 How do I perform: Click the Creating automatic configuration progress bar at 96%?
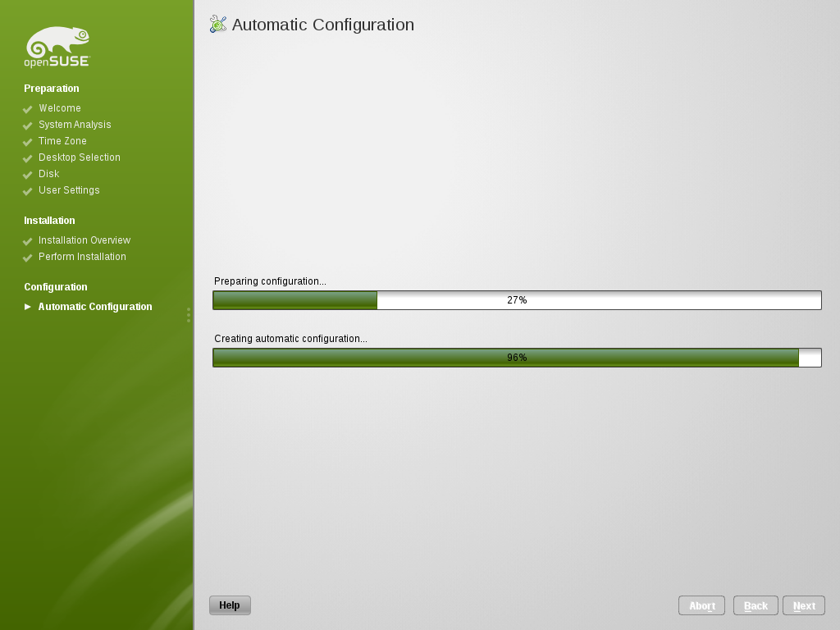517,358
